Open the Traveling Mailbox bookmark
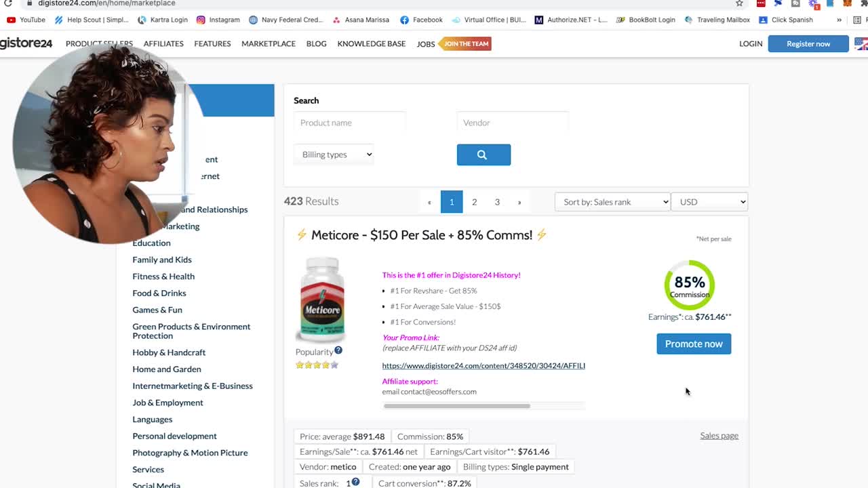This screenshot has width=868, height=488. tap(717, 20)
